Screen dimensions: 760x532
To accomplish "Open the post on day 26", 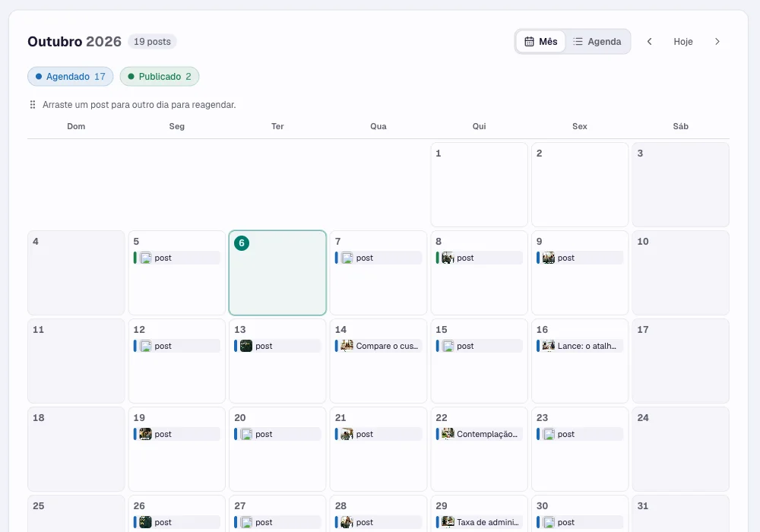I will (x=177, y=522).
